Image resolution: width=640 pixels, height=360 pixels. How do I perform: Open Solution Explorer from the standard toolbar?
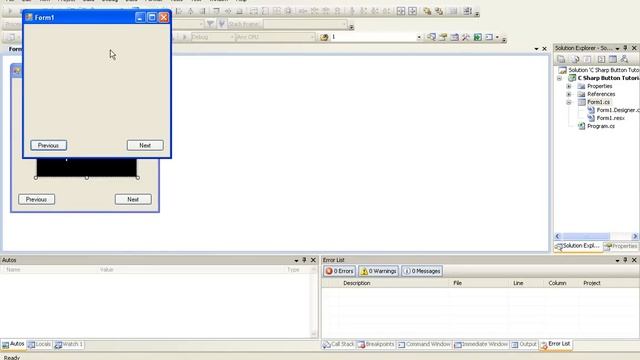pos(431,37)
